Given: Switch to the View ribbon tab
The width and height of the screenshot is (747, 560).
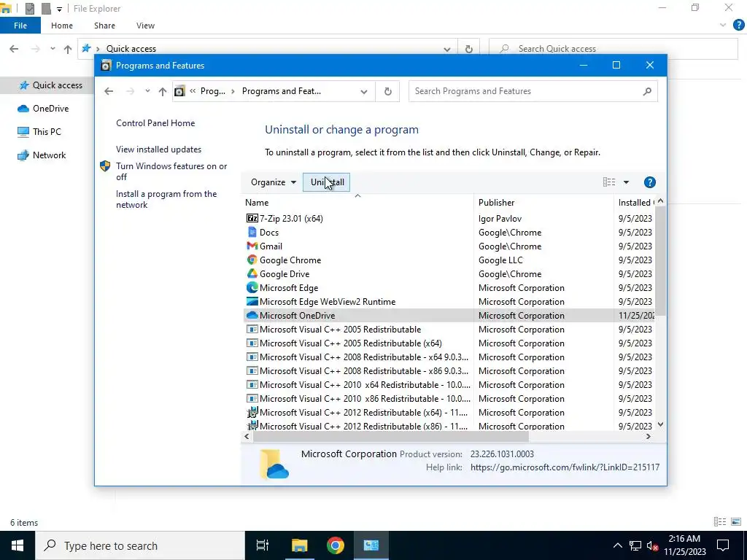Looking at the screenshot, I should tap(145, 26).
